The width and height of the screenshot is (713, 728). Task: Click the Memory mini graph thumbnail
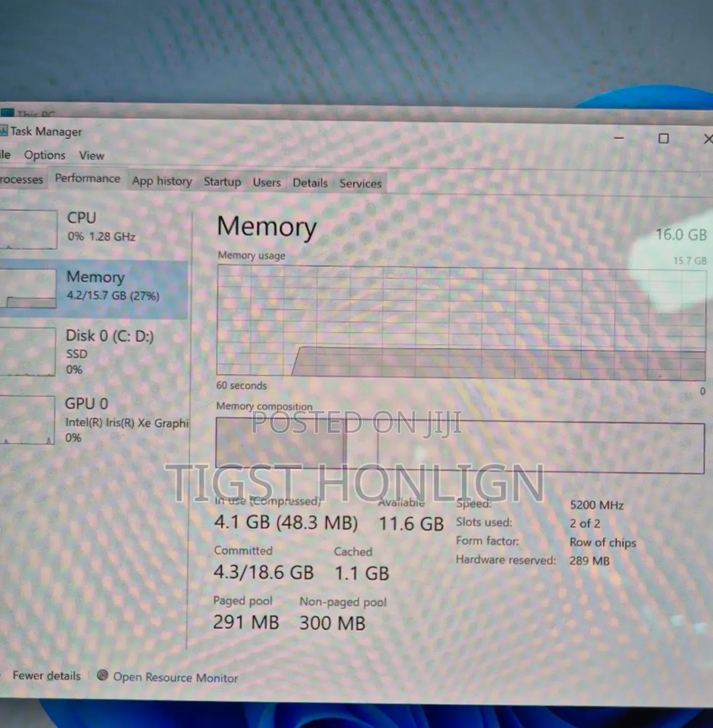(x=28, y=288)
